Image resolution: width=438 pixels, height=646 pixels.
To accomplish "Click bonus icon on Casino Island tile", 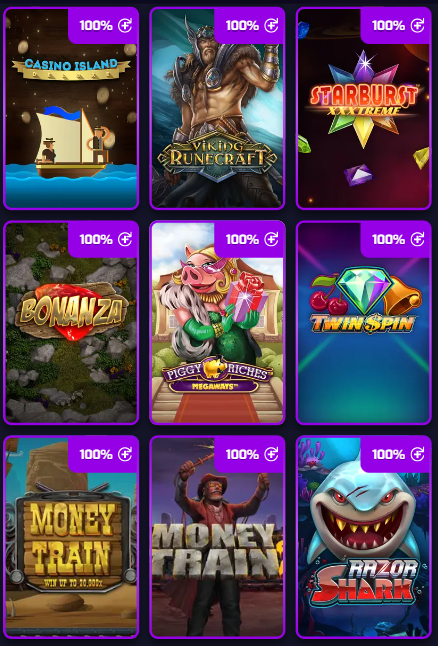I will pos(125,26).
